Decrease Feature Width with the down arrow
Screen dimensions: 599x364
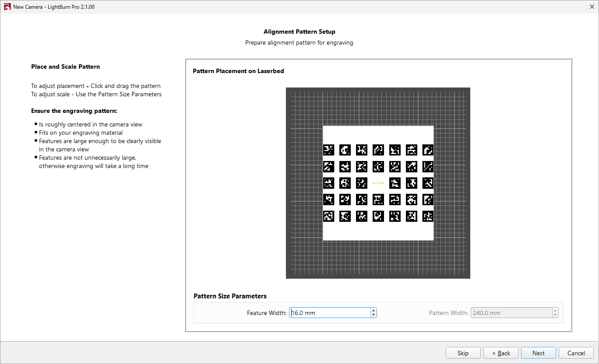pyautogui.click(x=373, y=315)
